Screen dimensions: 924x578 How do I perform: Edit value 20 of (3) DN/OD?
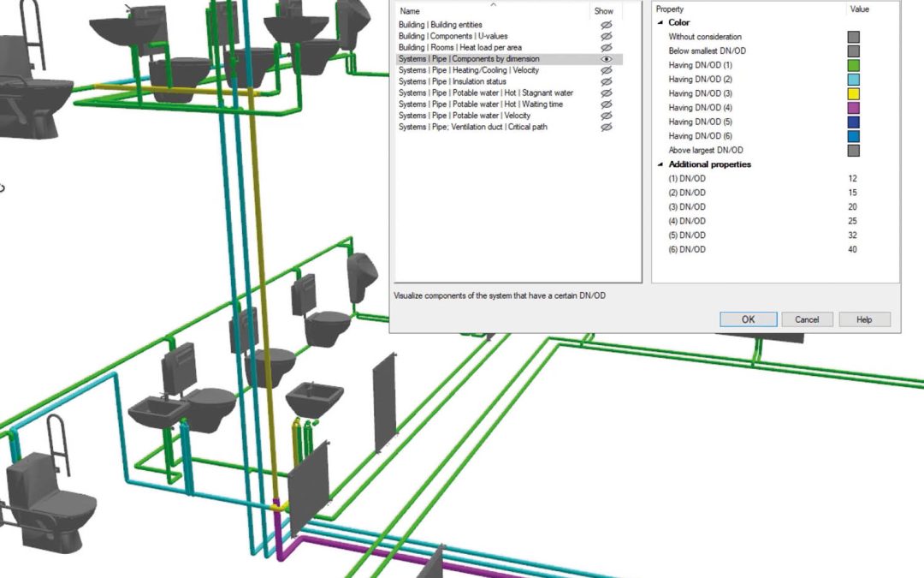click(853, 206)
